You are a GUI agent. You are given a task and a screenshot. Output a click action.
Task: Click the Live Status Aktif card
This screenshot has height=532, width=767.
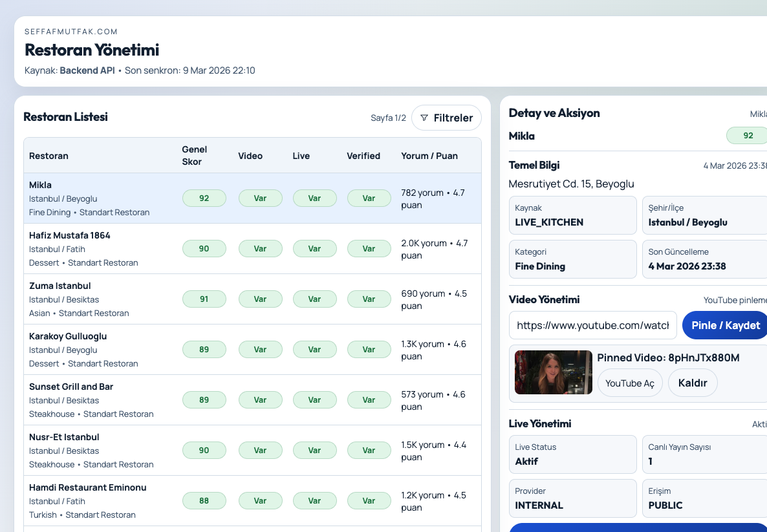(x=573, y=454)
